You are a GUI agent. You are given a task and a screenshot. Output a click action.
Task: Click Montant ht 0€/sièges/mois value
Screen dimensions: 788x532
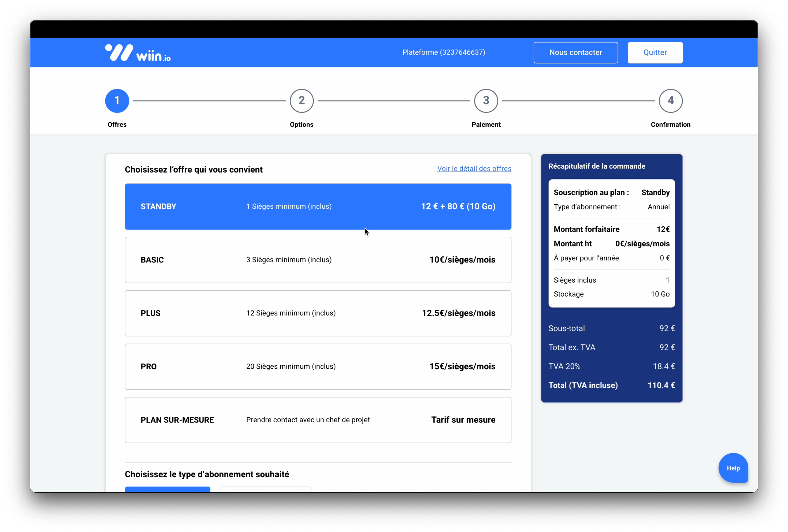click(642, 244)
